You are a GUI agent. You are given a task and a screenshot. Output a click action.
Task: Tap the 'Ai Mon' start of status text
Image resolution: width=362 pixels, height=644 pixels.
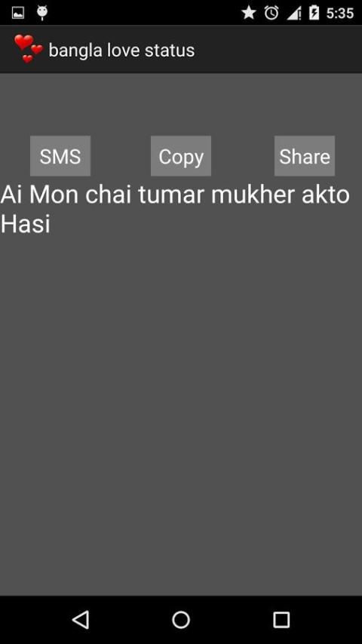coord(39,195)
